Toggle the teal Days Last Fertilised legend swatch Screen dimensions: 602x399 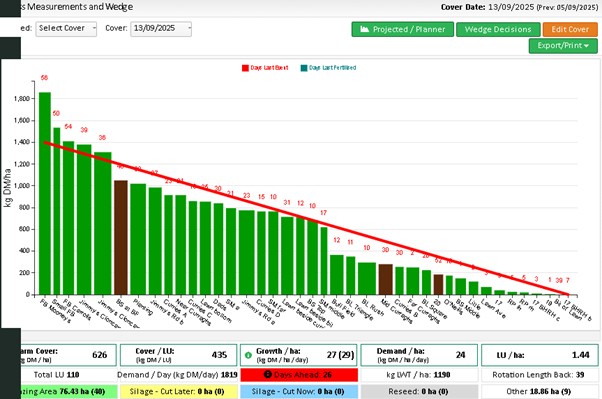[304, 68]
